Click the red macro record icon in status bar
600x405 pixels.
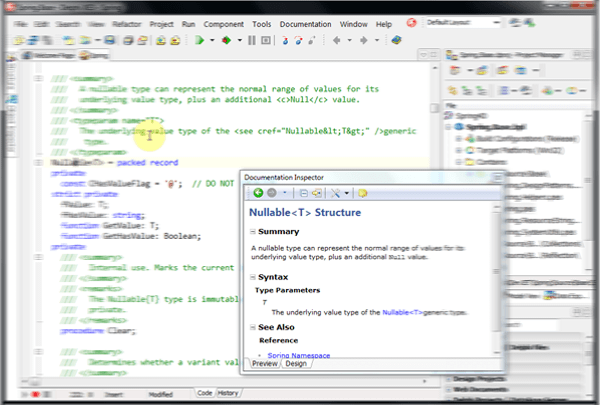point(35,394)
